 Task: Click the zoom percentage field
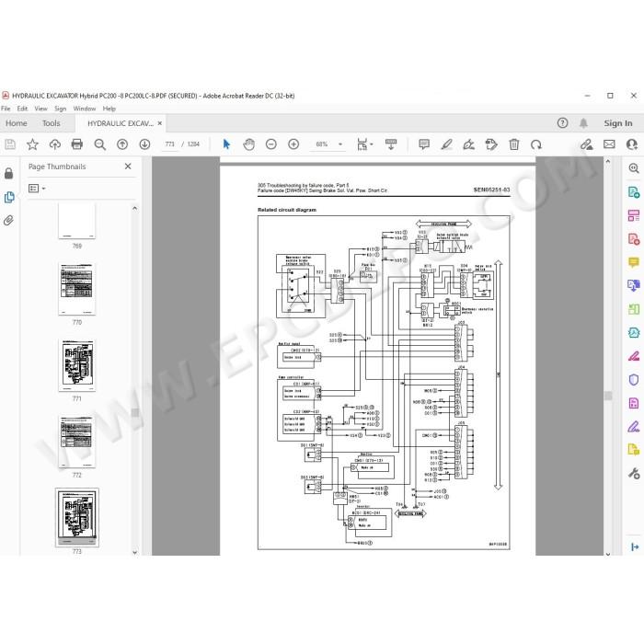click(322, 144)
